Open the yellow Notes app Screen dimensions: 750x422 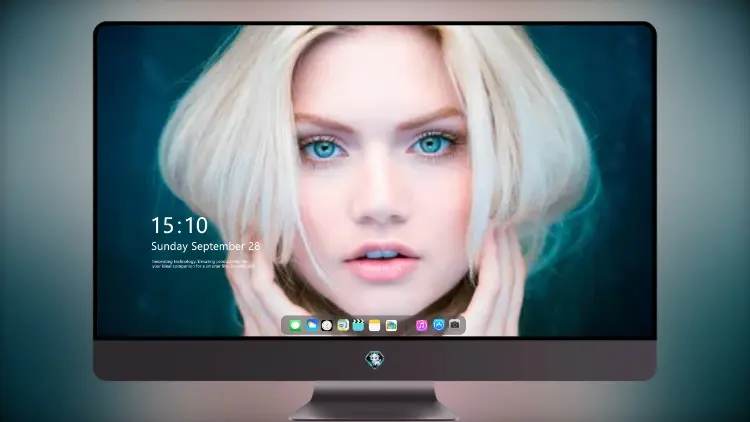click(375, 325)
